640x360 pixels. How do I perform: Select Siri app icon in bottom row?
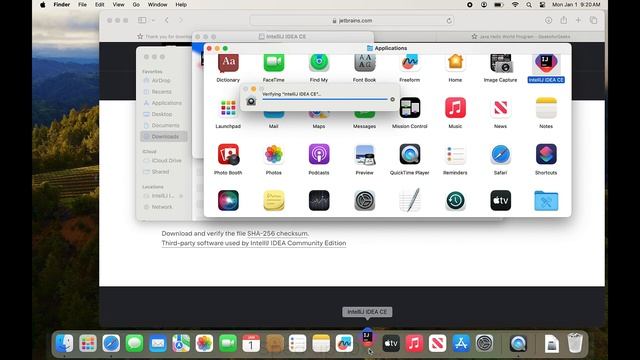[228, 200]
